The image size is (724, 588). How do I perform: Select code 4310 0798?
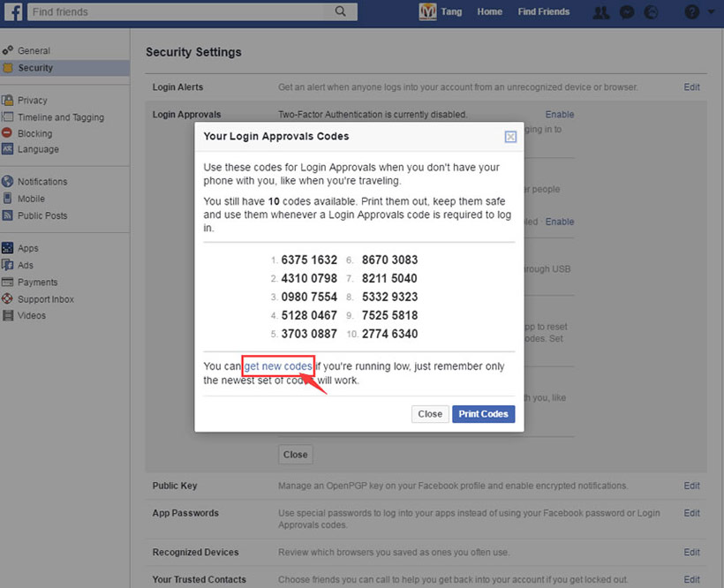coord(309,278)
